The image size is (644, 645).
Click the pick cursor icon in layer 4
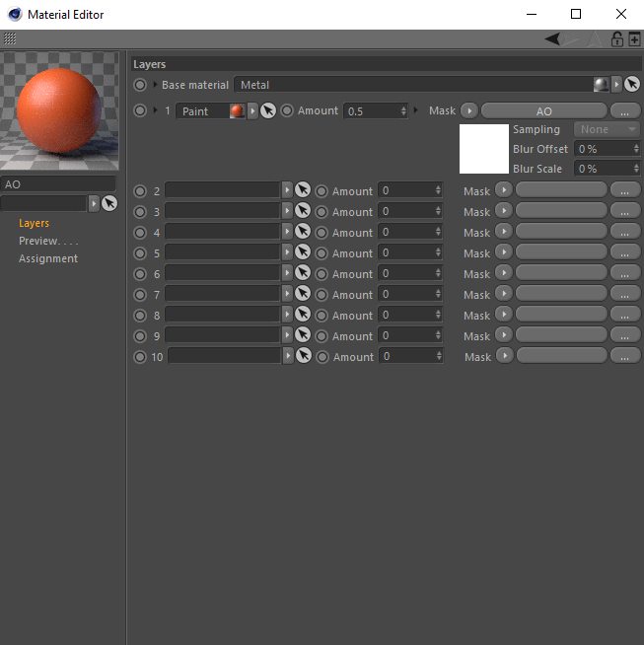[303, 231]
